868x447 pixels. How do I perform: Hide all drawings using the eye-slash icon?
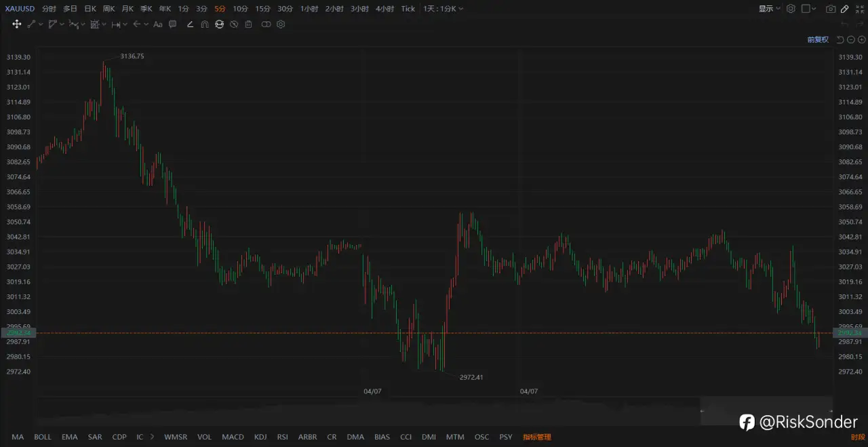tap(234, 24)
